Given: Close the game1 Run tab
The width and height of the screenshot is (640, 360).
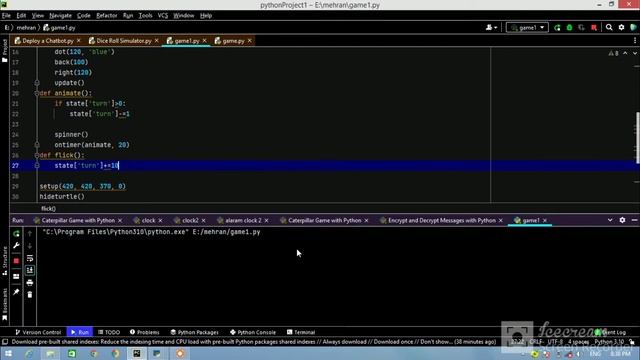Looking at the screenshot, I should point(544,220).
